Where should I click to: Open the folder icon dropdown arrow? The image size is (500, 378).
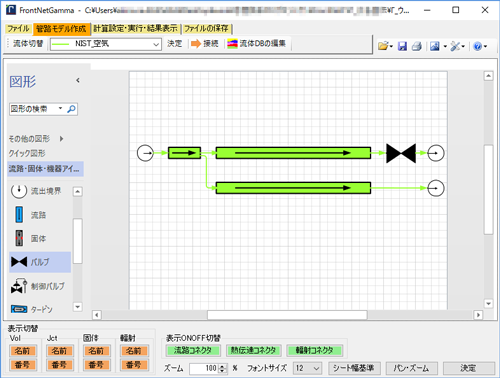(391, 46)
